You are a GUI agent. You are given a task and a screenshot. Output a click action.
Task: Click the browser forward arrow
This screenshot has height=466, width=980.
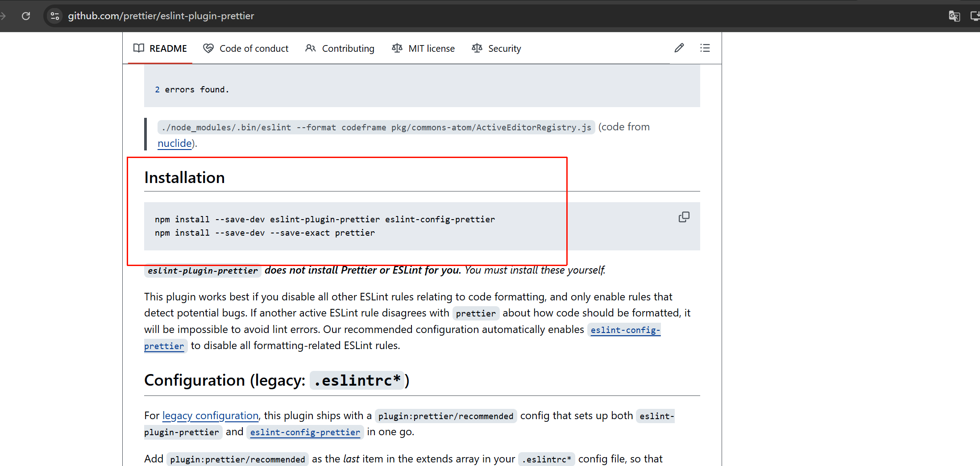3,16
